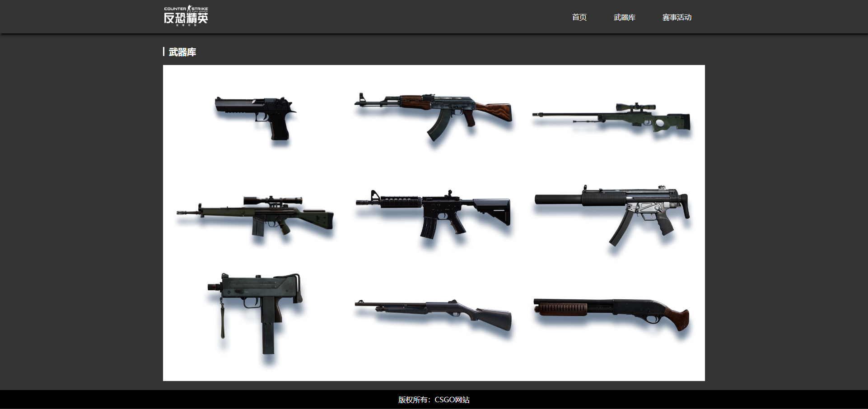868x409 pixels.
Task: Select the green AWP sniper rifle image
Action: coord(612,118)
